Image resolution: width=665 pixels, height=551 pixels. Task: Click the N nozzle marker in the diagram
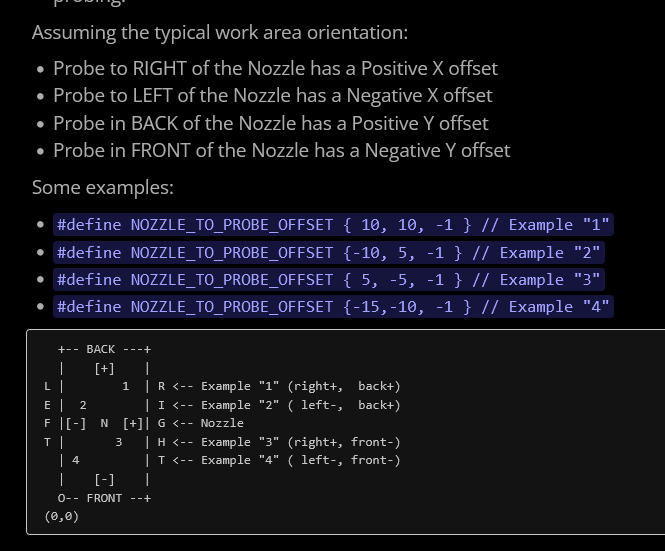pyautogui.click(x=104, y=423)
